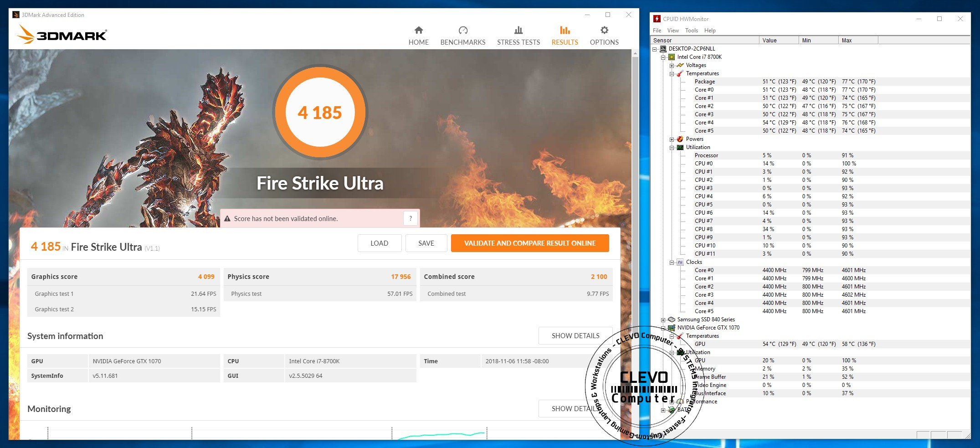980x448 pixels.
Task: Show details for System information
Action: (x=575, y=335)
